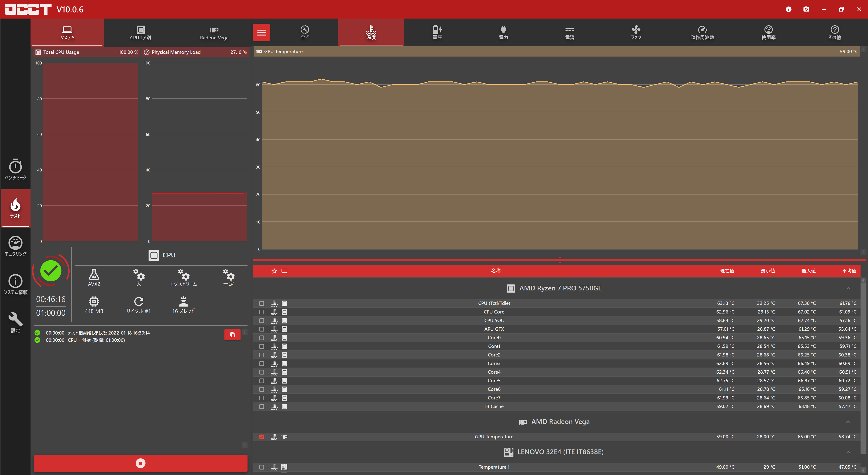Click the graph icon for L3 Cache
Screen dimensions: 868x475
point(274,406)
